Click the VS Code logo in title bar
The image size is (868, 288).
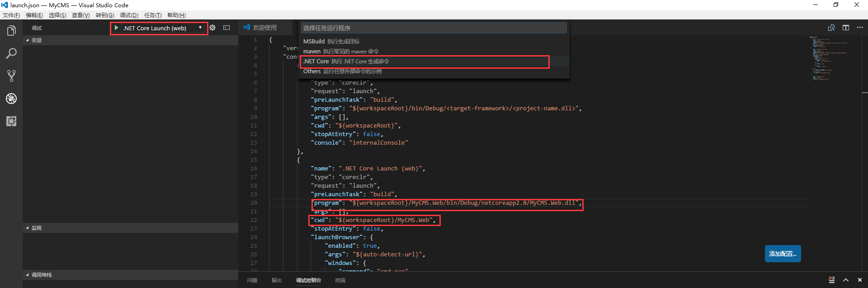[x=5, y=5]
